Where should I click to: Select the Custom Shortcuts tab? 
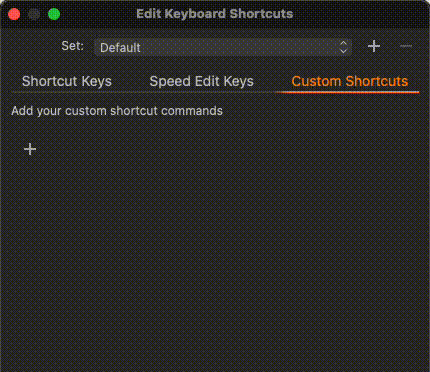coord(350,81)
